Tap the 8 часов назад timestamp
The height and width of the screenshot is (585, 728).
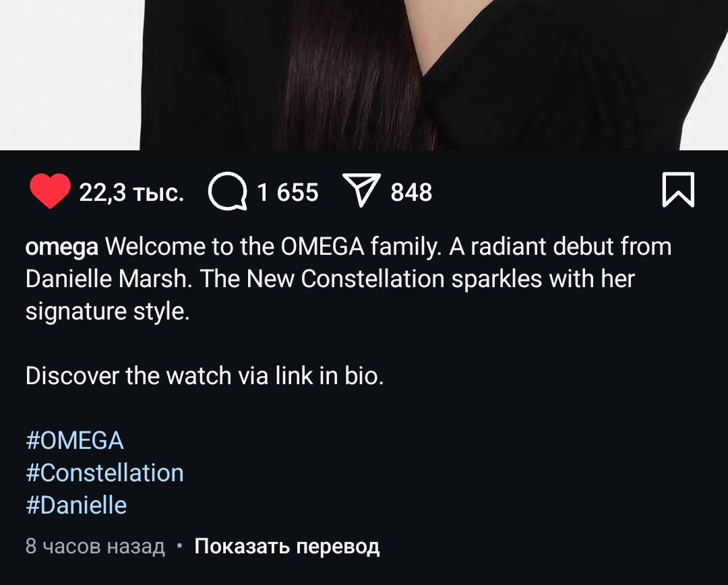(x=95, y=547)
